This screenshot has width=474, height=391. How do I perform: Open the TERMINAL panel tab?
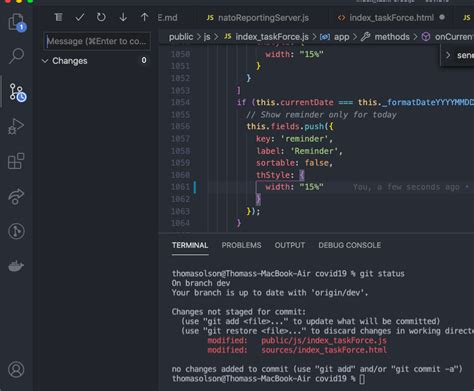[x=190, y=245]
